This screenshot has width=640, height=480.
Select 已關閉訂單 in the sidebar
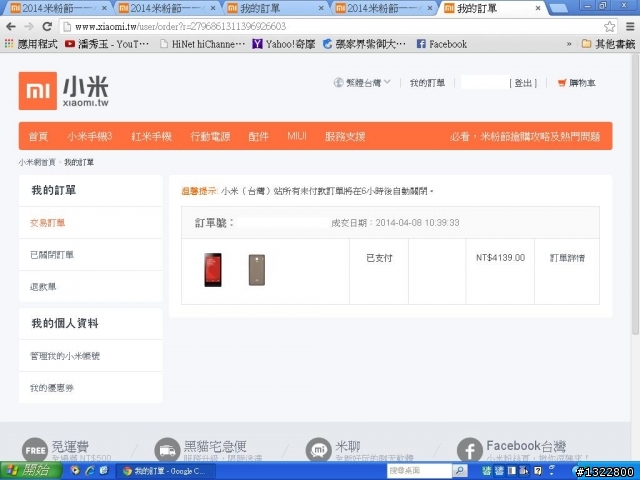coord(52,255)
